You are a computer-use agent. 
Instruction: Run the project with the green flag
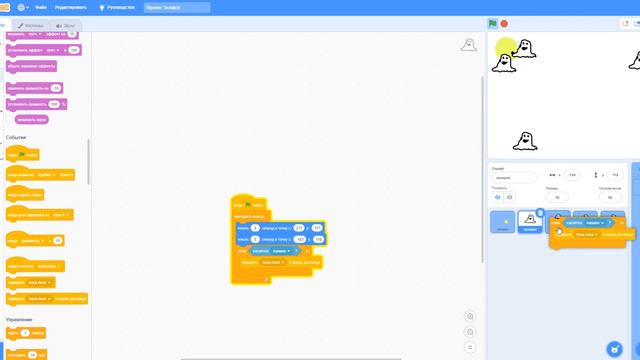pyautogui.click(x=493, y=24)
